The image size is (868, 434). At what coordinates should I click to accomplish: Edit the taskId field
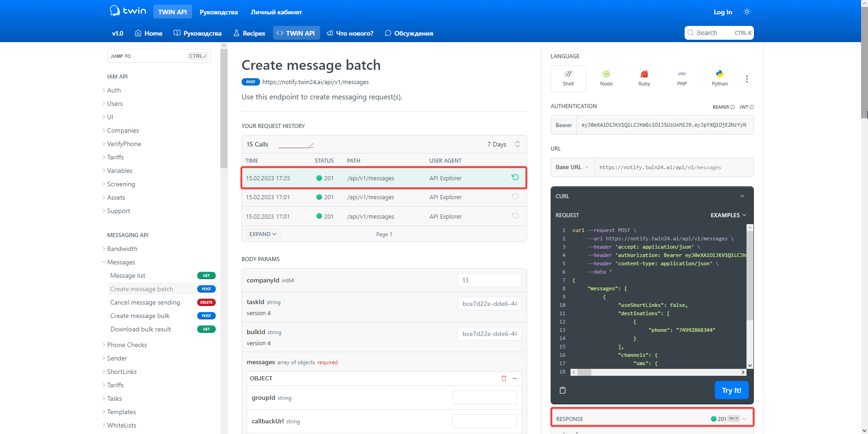489,304
